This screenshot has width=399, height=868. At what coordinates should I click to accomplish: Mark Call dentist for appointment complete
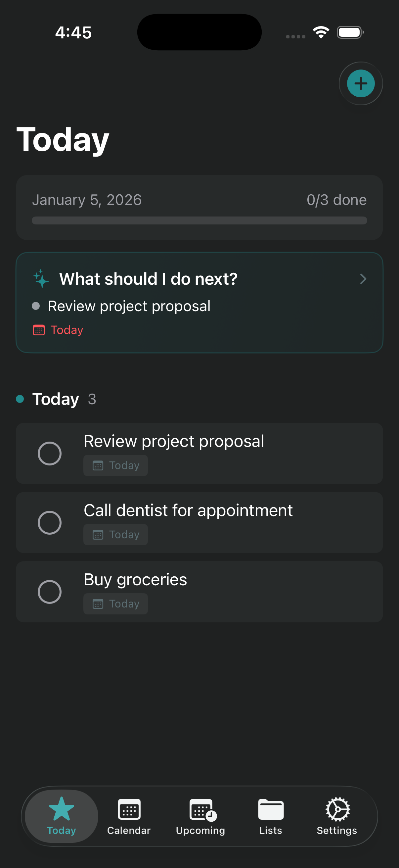[50, 523]
